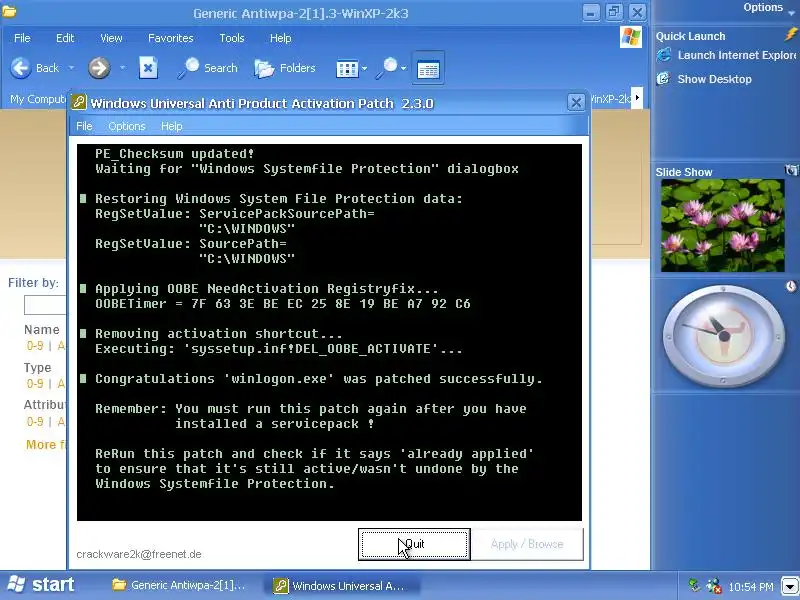Screen dimensions: 800x600
Task: Click the details pane icon in toolbar
Action: [428, 68]
